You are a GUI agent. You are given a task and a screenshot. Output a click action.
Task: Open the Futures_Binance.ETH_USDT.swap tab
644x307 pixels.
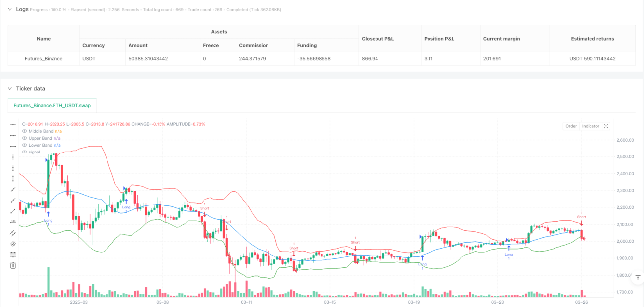click(52, 105)
